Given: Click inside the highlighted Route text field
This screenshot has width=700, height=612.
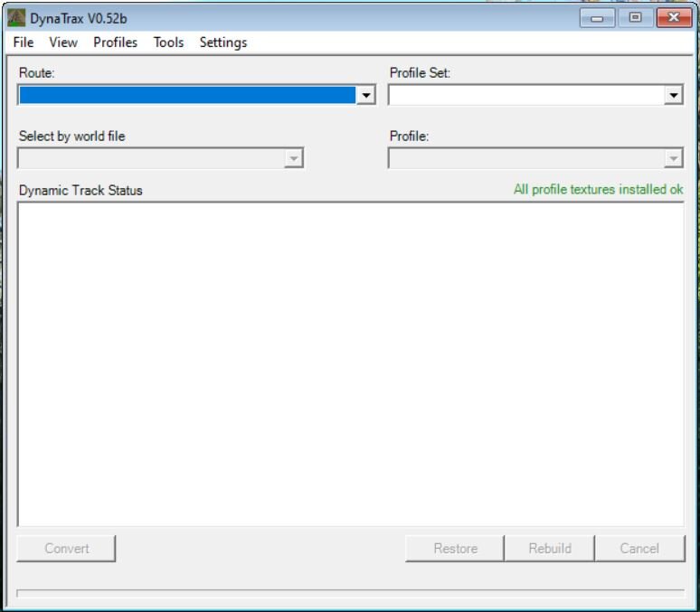Looking at the screenshot, I should click(186, 95).
